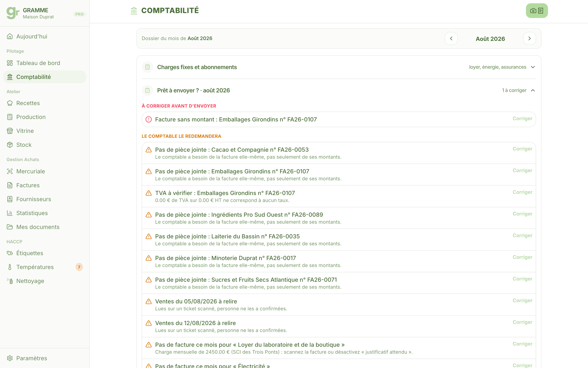Image resolution: width=588 pixels, height=368 pixels.
Task: Click the warning icon on TVA à vérifier row
Action: coord(149,193)
